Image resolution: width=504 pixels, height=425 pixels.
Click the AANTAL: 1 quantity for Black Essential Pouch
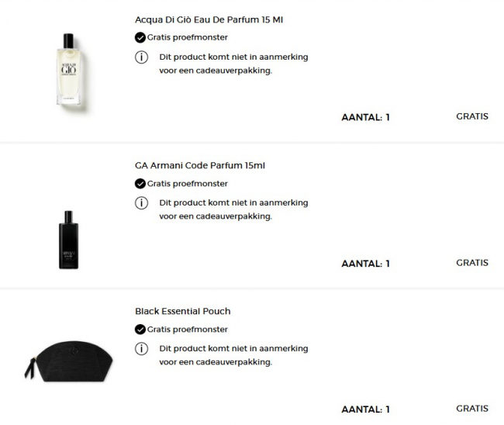[365, 409]
